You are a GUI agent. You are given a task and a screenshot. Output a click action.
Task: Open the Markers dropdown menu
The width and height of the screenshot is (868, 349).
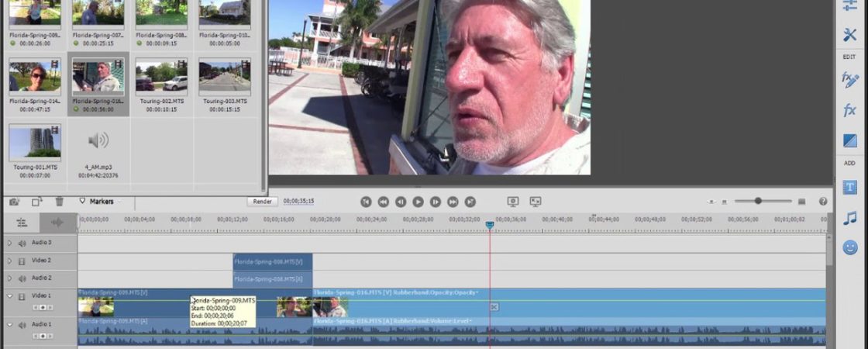pyautogui.click(x=100, y=202)
